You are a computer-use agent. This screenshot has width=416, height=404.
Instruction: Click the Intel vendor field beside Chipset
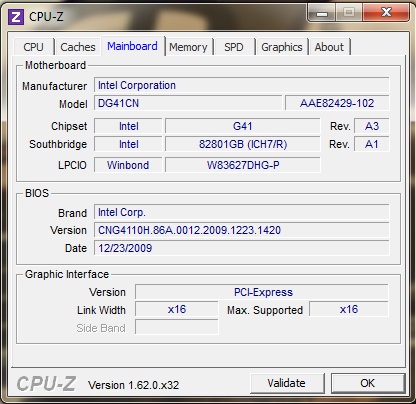(x=128, y=126)
